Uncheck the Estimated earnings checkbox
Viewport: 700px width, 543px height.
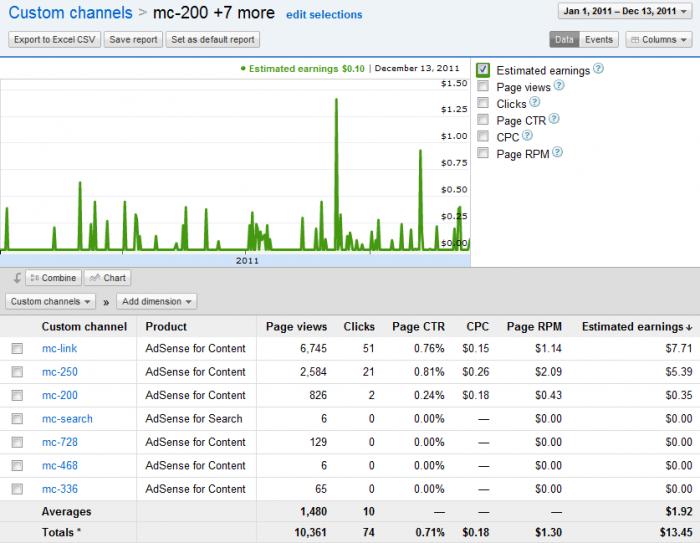(x=484, y=70)
